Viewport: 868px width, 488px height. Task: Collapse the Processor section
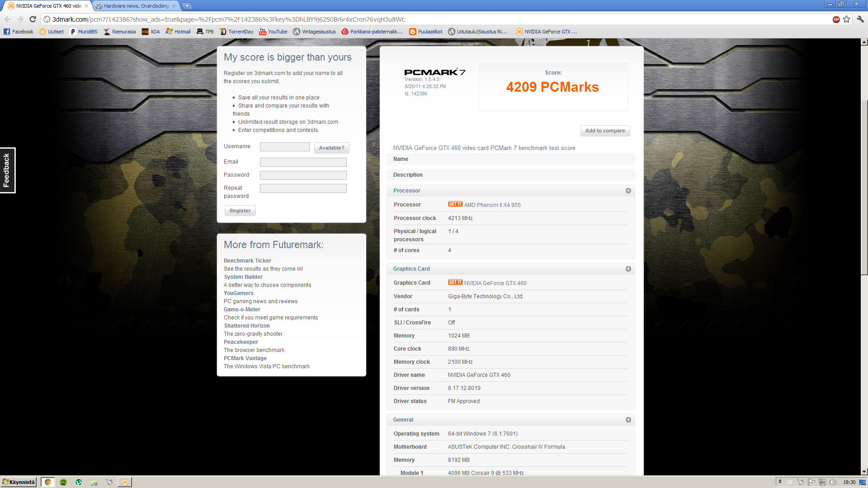628,191
